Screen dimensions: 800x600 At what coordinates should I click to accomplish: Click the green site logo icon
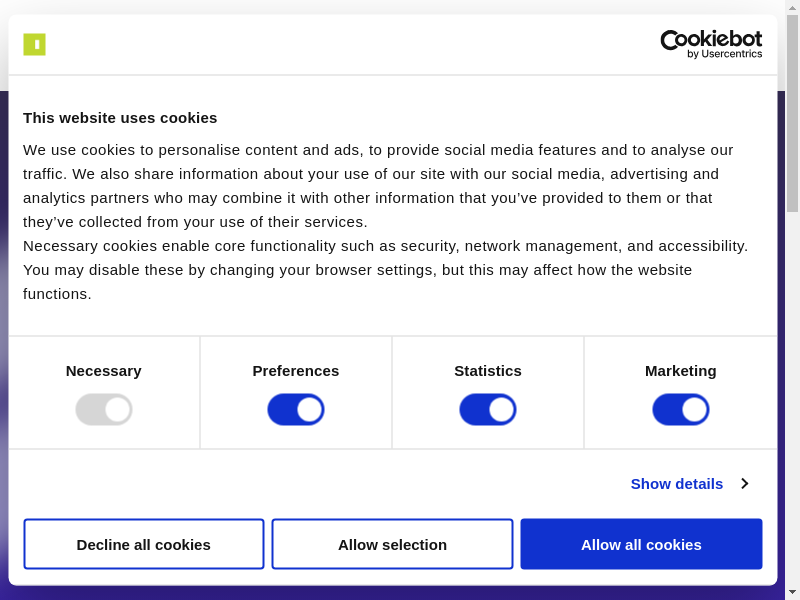coord(34,44)
